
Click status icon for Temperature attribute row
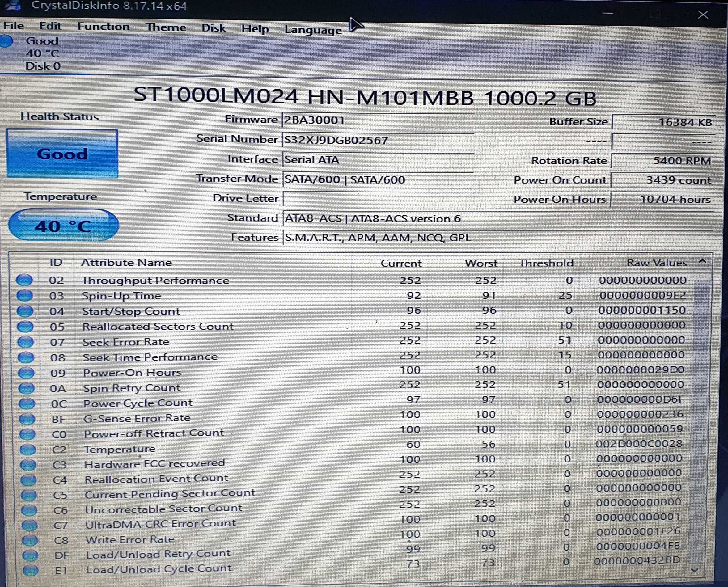click(x=28, y=450)
